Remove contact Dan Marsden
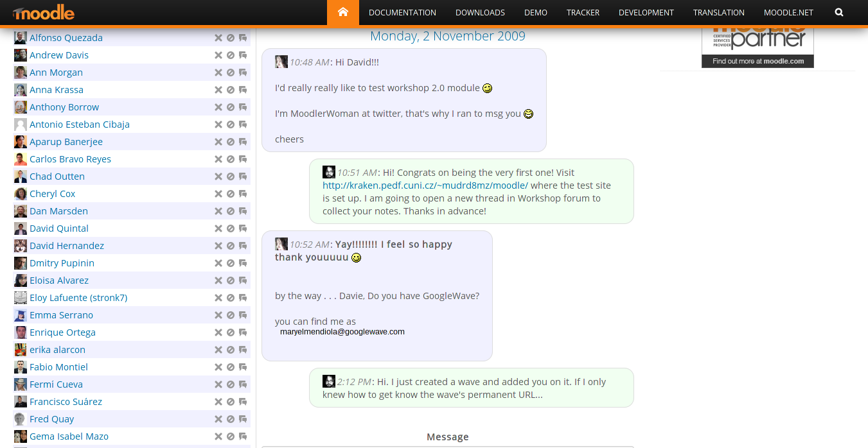Screen dimensions: 868x448 pyautogui.click(x=218, y=211)
